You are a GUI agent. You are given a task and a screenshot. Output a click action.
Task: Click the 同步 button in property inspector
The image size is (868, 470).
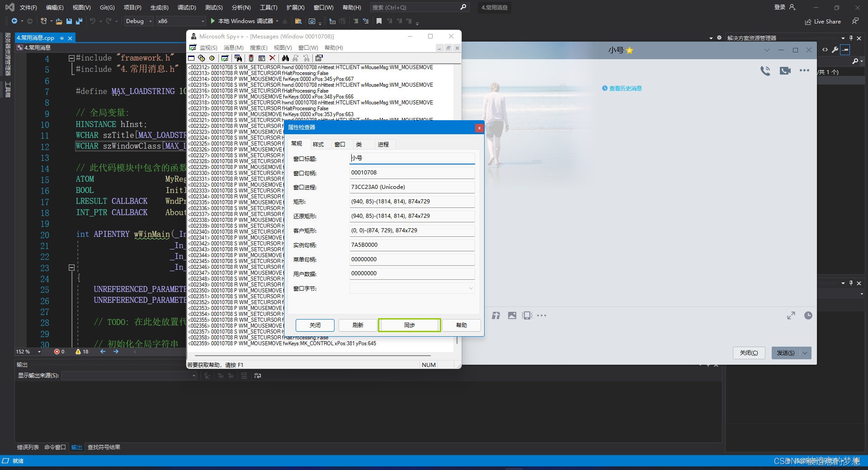pyautogui.click(x=410, y=325)
